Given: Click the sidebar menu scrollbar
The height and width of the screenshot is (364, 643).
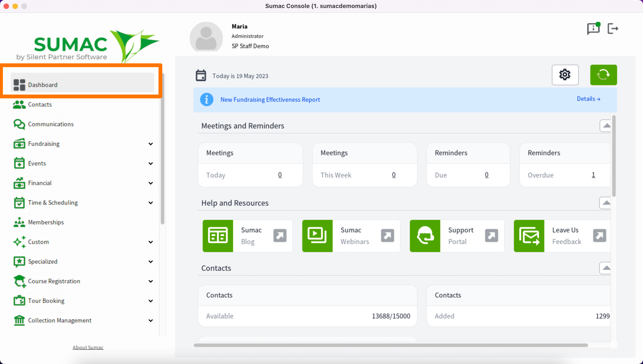Looking at the screenshot, I should click(162, 149).
